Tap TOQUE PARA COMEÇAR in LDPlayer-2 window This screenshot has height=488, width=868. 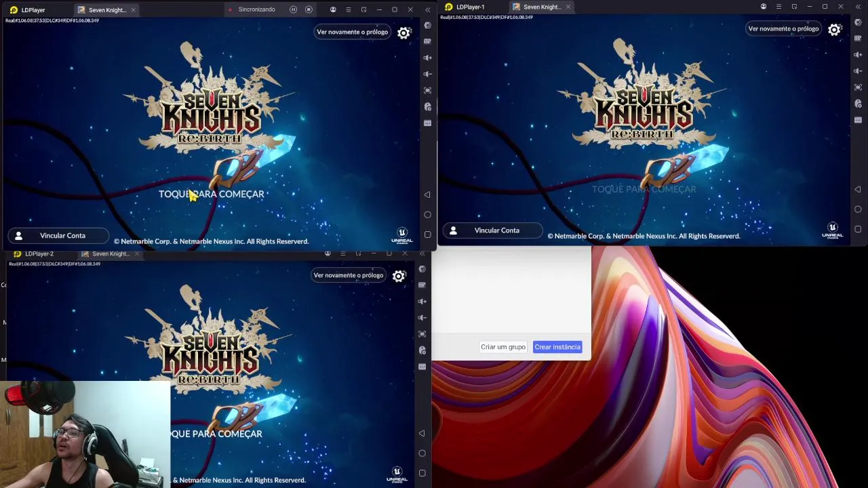pyautogui.click(x=216, y=434)
